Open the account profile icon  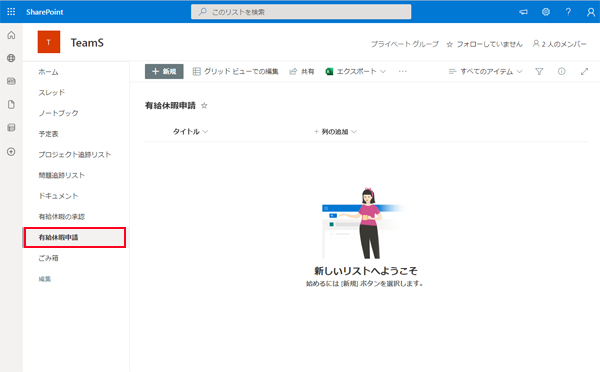591,12
